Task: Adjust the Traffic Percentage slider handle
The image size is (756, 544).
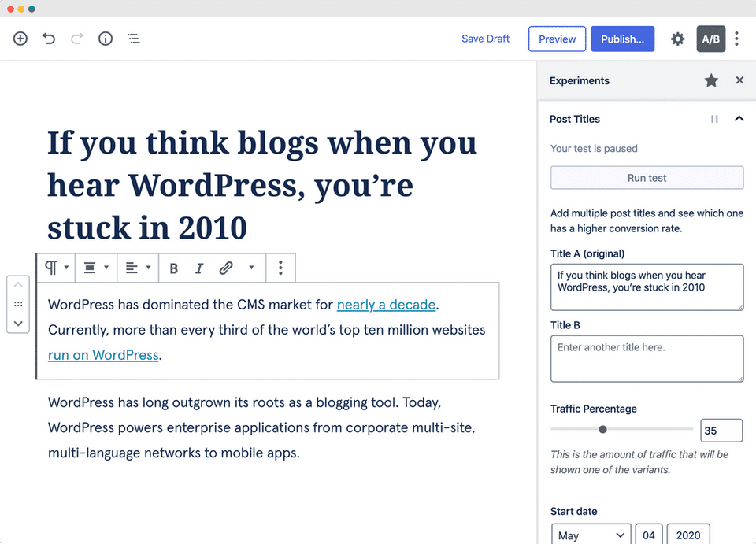Action: tap(602, 429)
